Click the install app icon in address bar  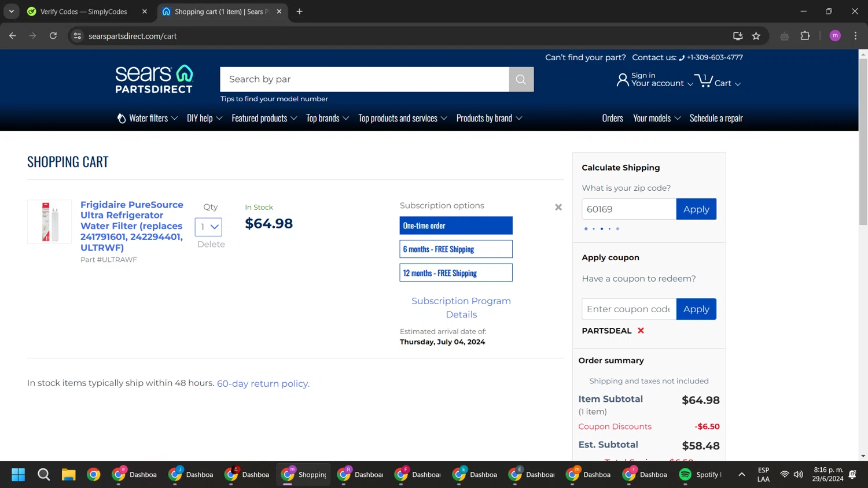[x=738, y=36]
